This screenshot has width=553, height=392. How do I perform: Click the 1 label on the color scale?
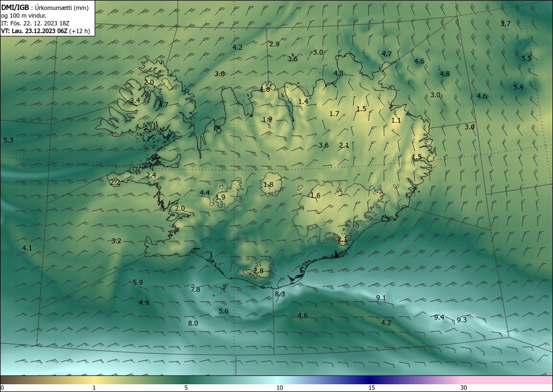(x=94, y=388)
